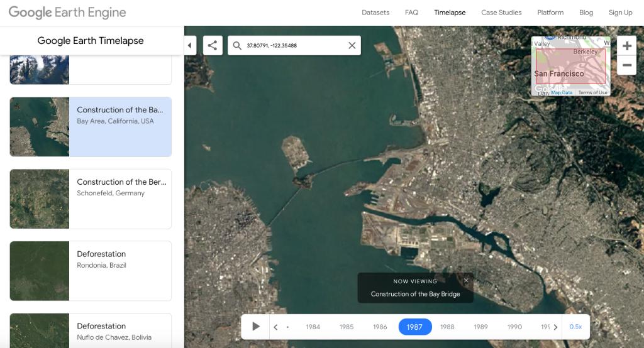The height and width of the screenshot is (348, 644).
Task: Change playback speed 0.5x
Action: (575, 327)
